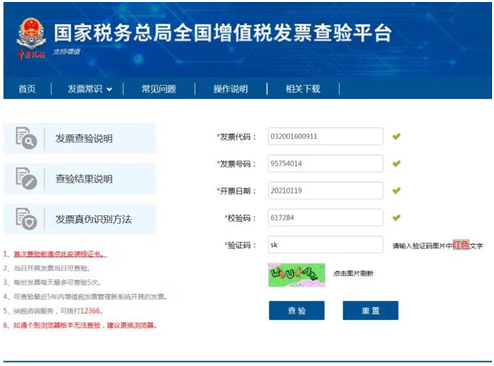Screen dimensions: 494x366
Task: Click green checkmark beside 发票号码
Action: pos(396,163)
